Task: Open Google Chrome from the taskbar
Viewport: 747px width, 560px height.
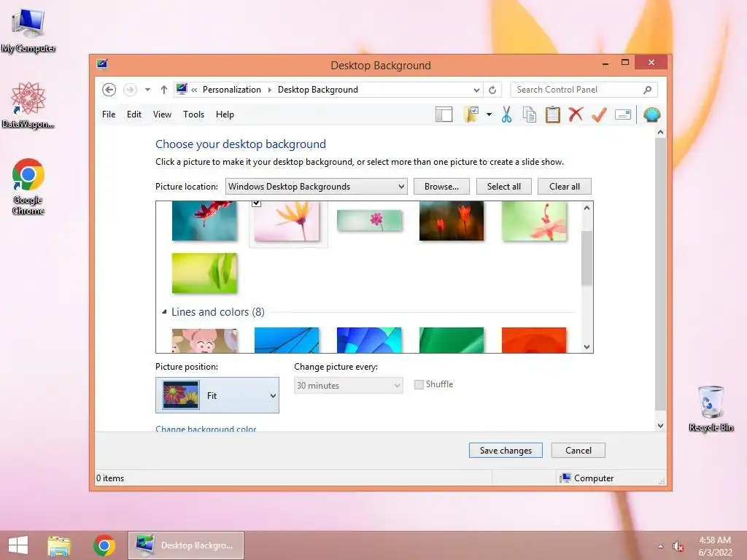Action: (x=104, y=545)
